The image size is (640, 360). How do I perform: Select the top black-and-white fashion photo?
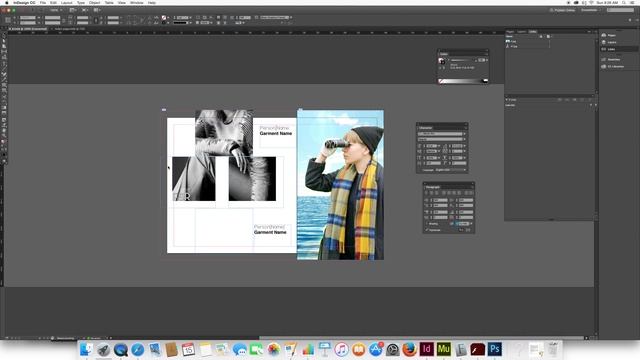tap(224, 133)
